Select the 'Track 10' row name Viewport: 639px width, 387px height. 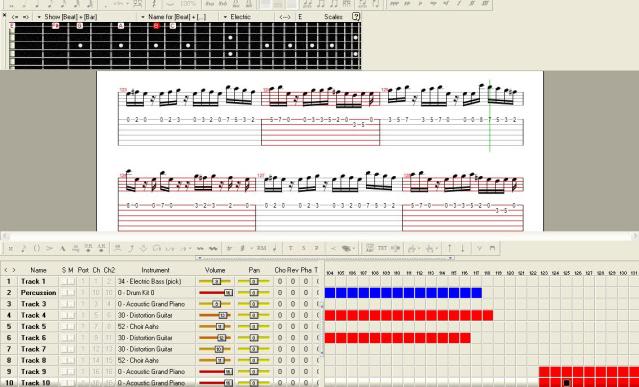35,383
